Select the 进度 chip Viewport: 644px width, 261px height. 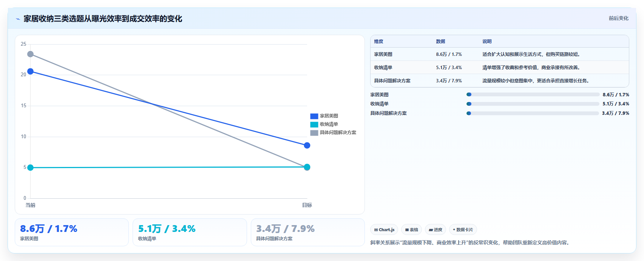click(435, 230)
